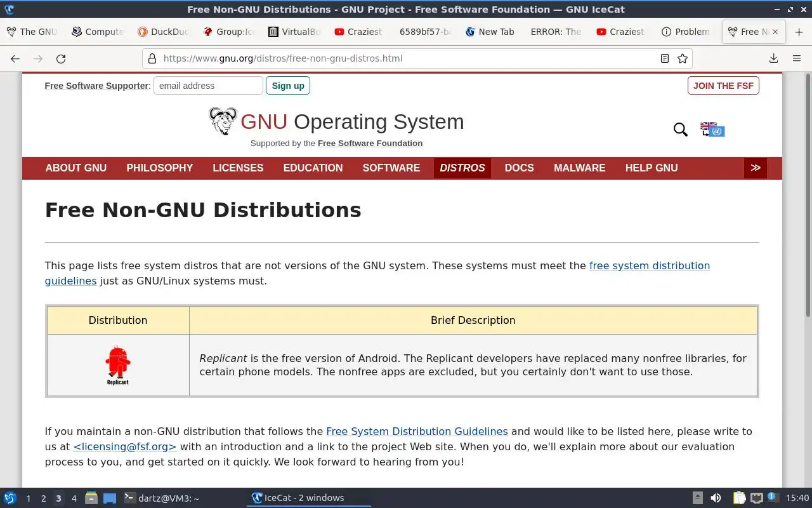Open the PHILOSOPHY navigation item
812x508 pixels.
coord(160,168)
